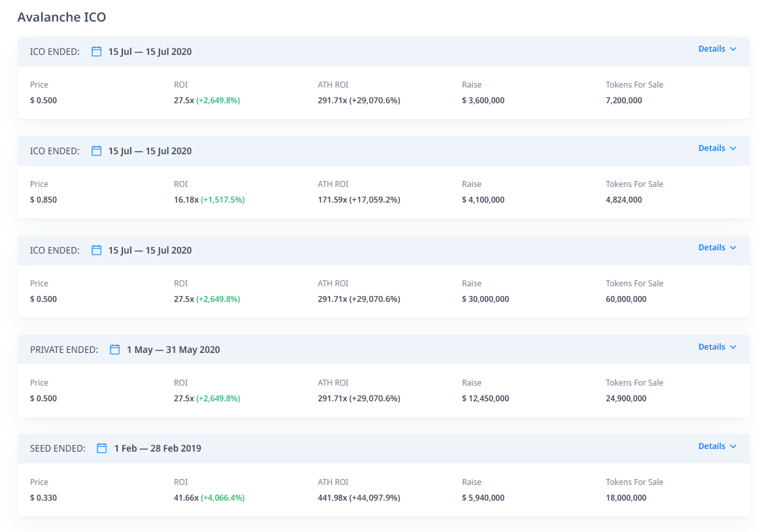Click calendar icon in the $0.850 price card
The image size is (758, 532).
coord(96,151)
